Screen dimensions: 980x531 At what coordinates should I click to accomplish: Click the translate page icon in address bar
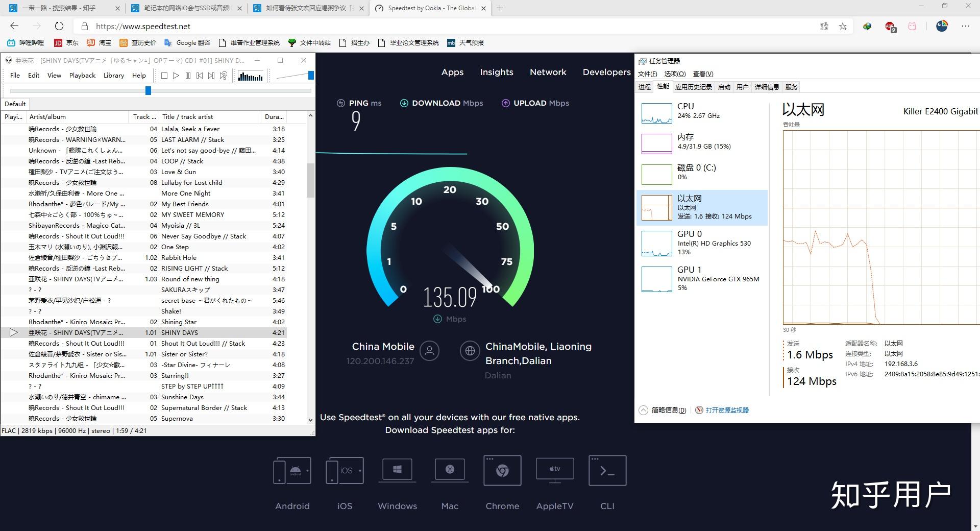point(824,26)
